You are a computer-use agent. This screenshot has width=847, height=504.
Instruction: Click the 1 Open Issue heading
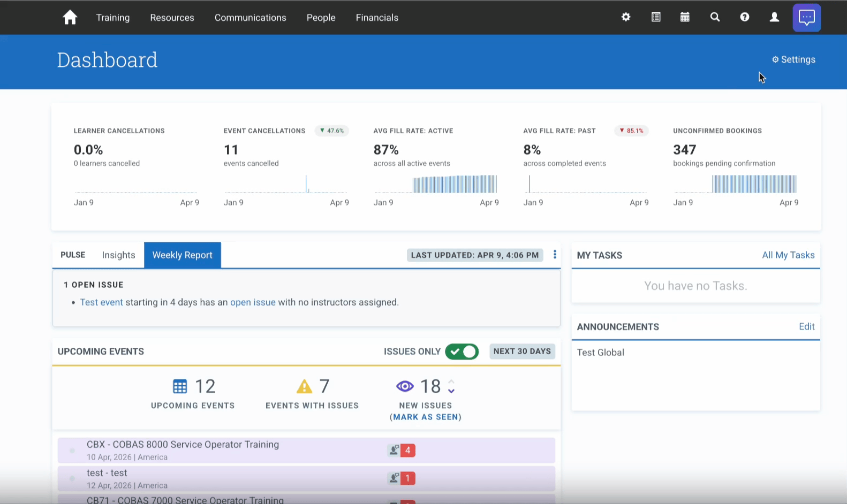[94, 285]
